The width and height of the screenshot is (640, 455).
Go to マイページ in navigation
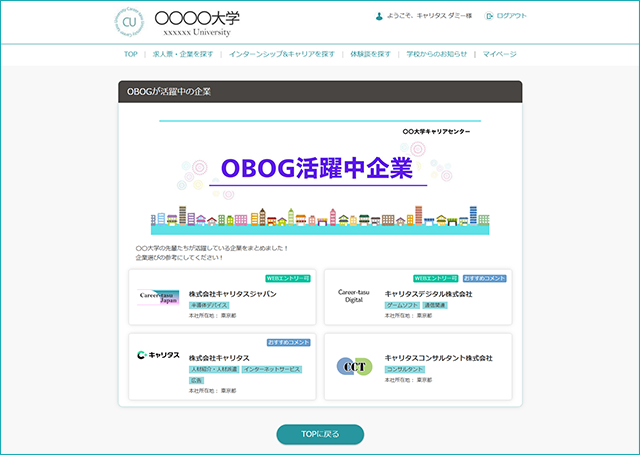point(500,54)
